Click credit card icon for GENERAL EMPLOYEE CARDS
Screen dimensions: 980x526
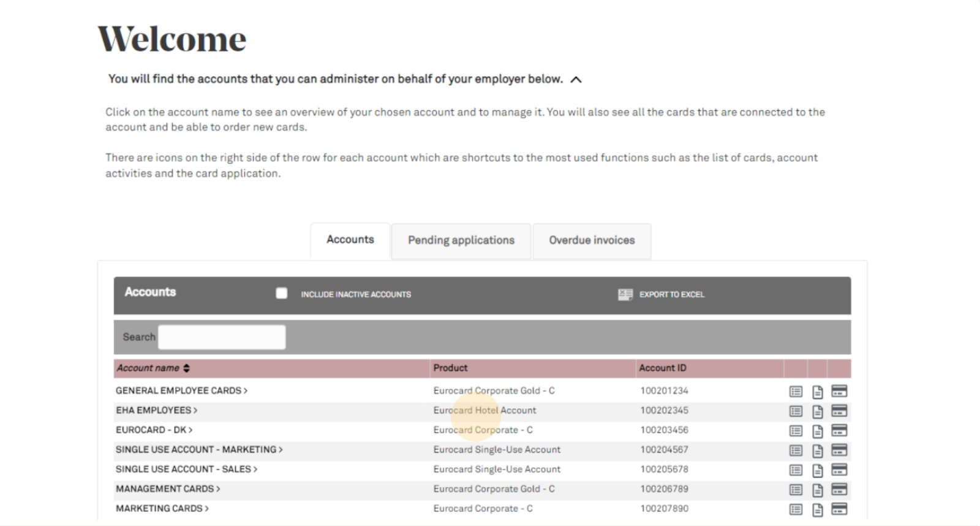tap(839, 391)
